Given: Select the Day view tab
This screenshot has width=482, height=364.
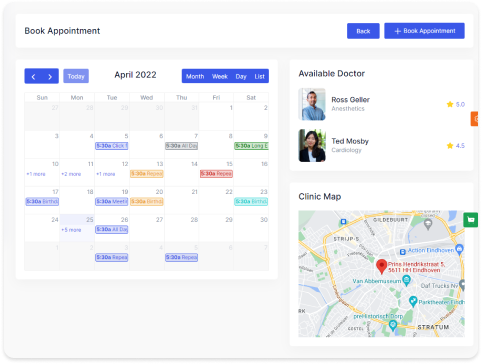Looking at the screenshot, I should coord(241,76).
